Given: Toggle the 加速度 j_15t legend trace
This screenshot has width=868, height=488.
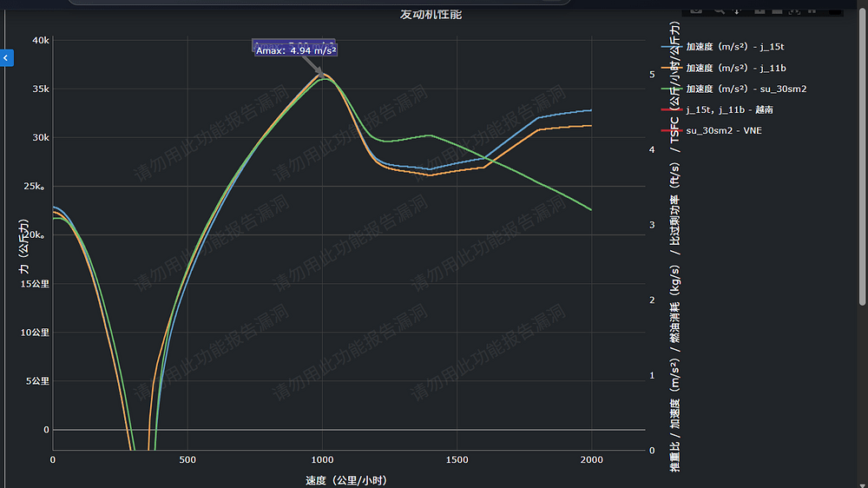Looking at the screenshot, I should point(736,47).
